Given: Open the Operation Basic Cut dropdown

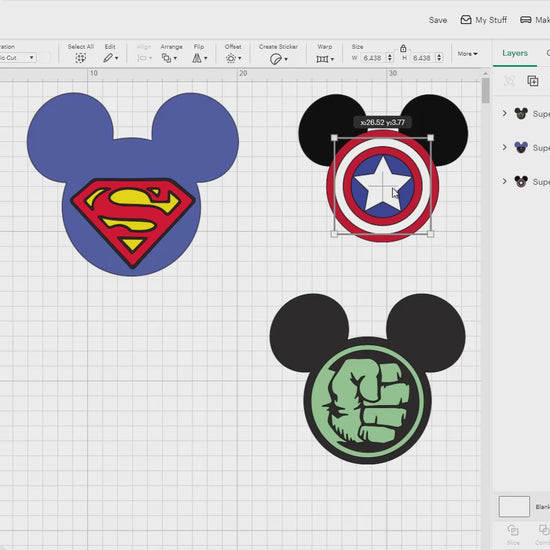Looking at the screenshot, I should point(18,58).
